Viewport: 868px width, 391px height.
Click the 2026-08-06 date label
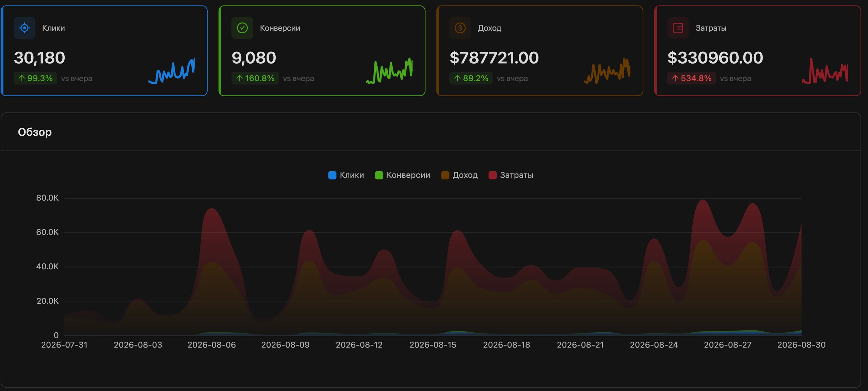212,345
